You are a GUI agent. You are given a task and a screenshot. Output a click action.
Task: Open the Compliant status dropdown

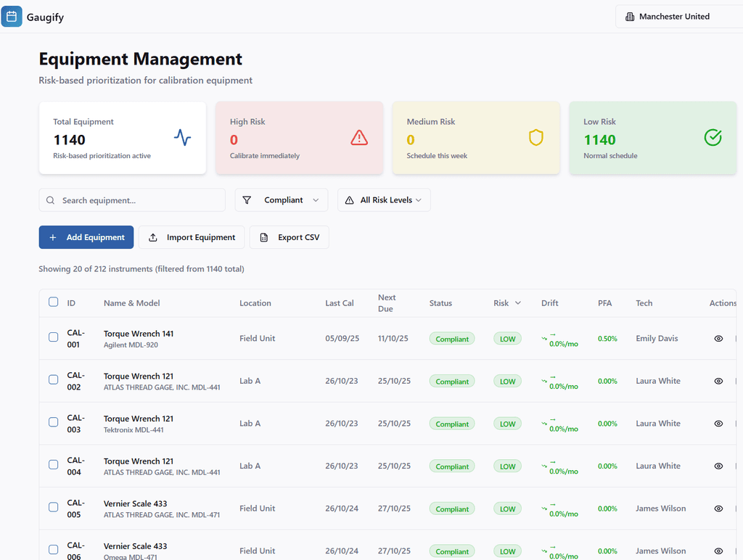[x=282, y=199]
